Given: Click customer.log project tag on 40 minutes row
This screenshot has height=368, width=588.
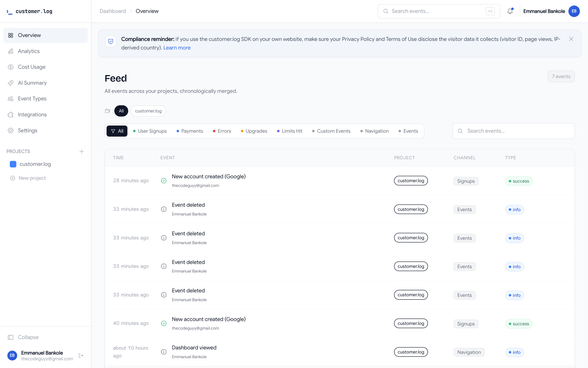Looking at the screenshot, I should click(411, 323).
